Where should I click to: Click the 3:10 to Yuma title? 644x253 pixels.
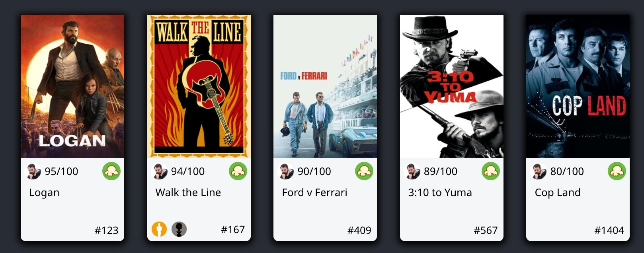tap(440, 193)
